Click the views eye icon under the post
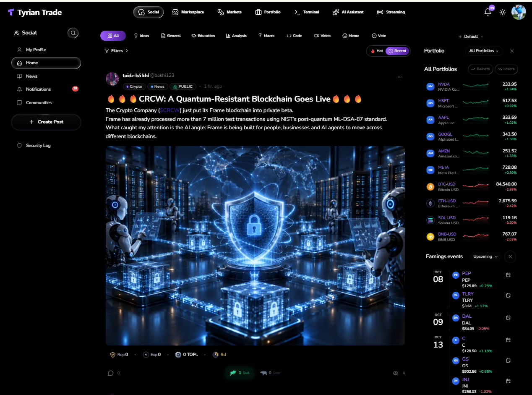This screenshot has width=532, height=395. click(395, 373)
